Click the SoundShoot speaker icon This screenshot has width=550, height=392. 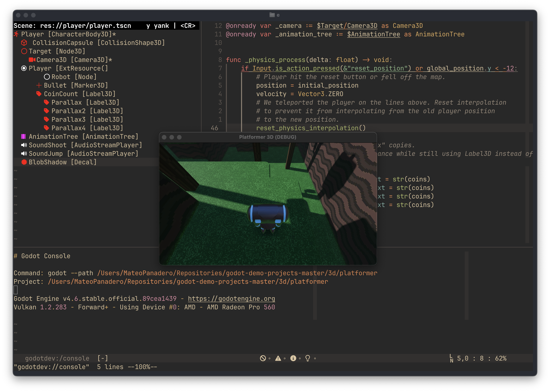[x=24, y=145]
